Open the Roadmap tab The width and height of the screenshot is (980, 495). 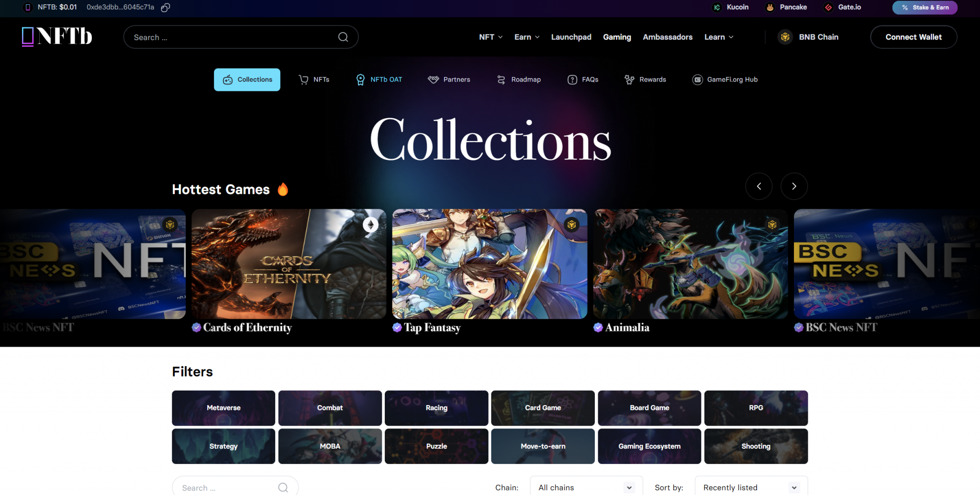point(519,79)
